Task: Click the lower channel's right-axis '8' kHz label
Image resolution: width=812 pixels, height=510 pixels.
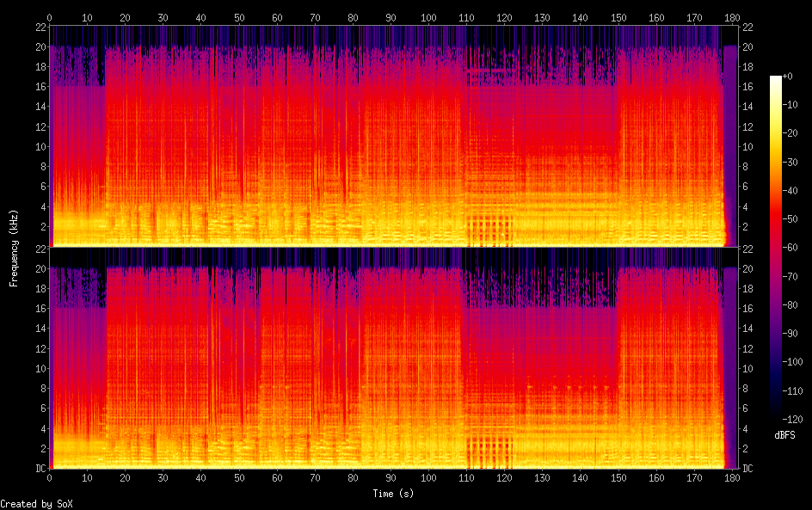Action: pyautogui.click(x=745, y=389)
